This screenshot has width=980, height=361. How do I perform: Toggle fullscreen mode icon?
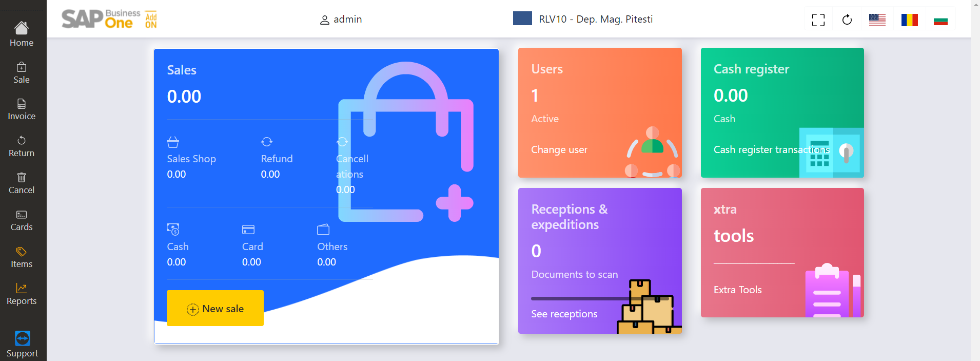[818, 20]
